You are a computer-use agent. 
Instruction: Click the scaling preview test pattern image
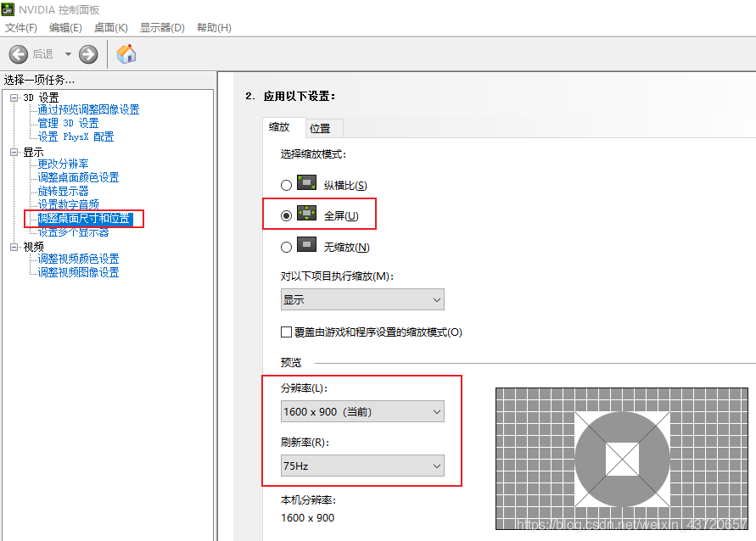tap(622, 459)
